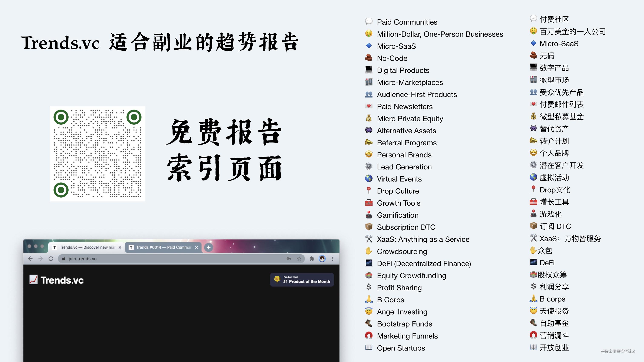Image resolution: width=644 pixels, height=362 pixels.
Task: Select the 股权众筹 entry
Action: (552, 275)
